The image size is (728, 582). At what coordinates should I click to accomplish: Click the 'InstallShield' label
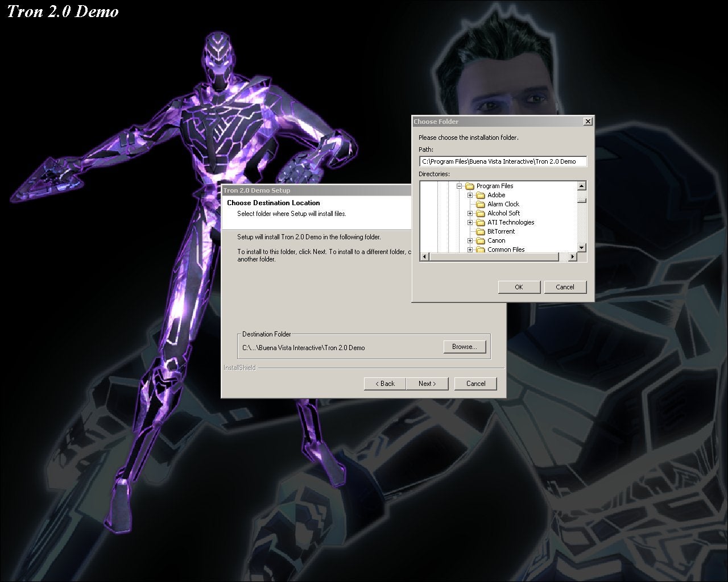point(240,368)
